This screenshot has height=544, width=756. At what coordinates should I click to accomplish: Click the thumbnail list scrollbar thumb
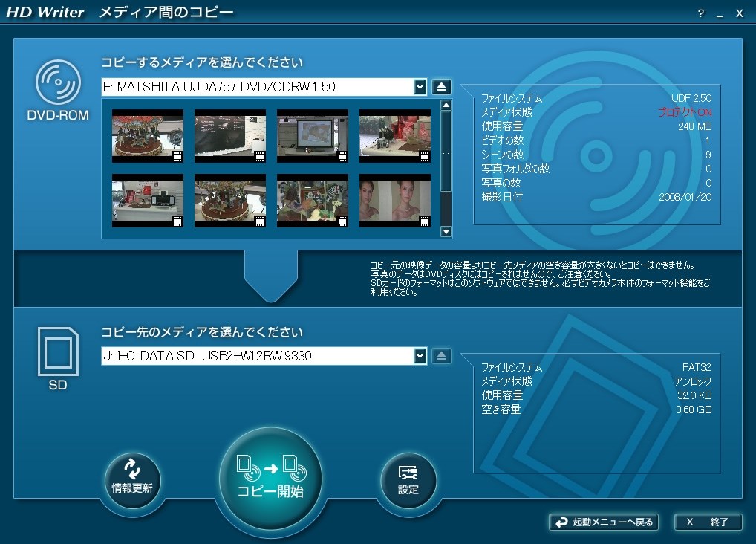coord(446,152)
